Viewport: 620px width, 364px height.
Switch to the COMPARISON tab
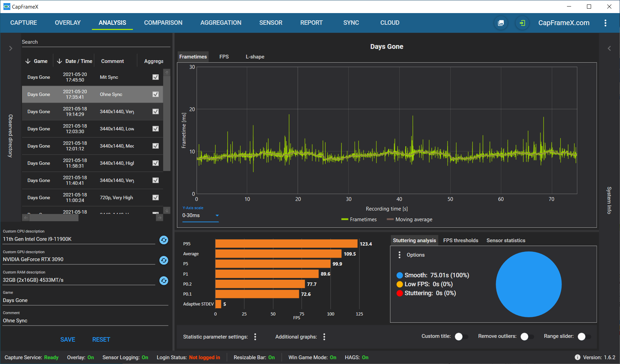pos(163,23)
